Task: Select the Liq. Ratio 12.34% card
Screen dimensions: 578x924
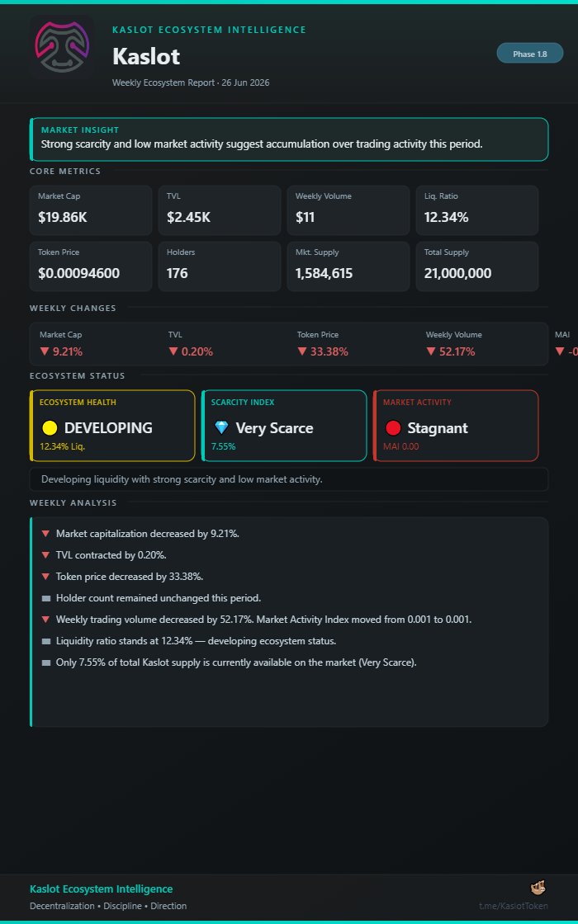Action: pos(477,210)
